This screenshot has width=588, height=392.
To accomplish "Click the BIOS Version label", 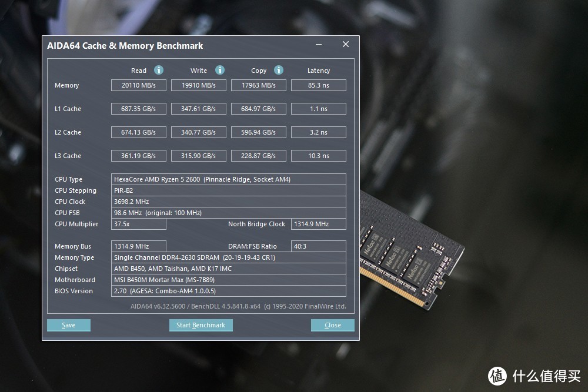I will point(73,291).
